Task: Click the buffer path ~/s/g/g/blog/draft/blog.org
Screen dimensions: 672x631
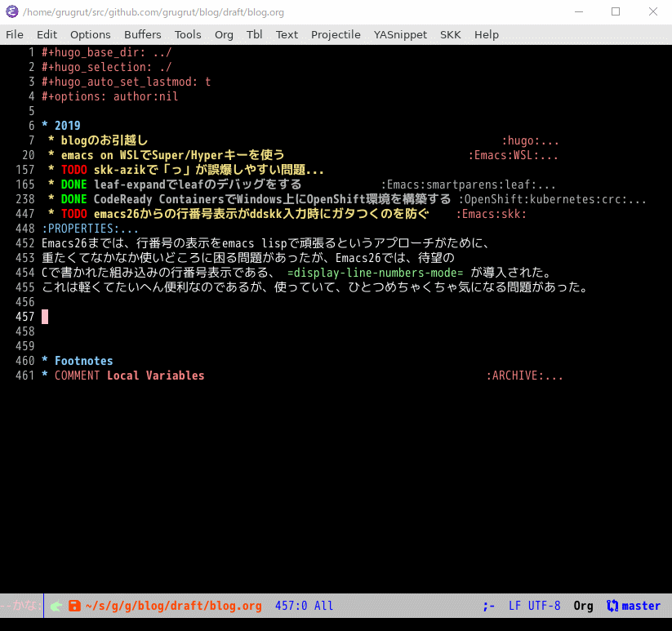Action: click(174, 606)
